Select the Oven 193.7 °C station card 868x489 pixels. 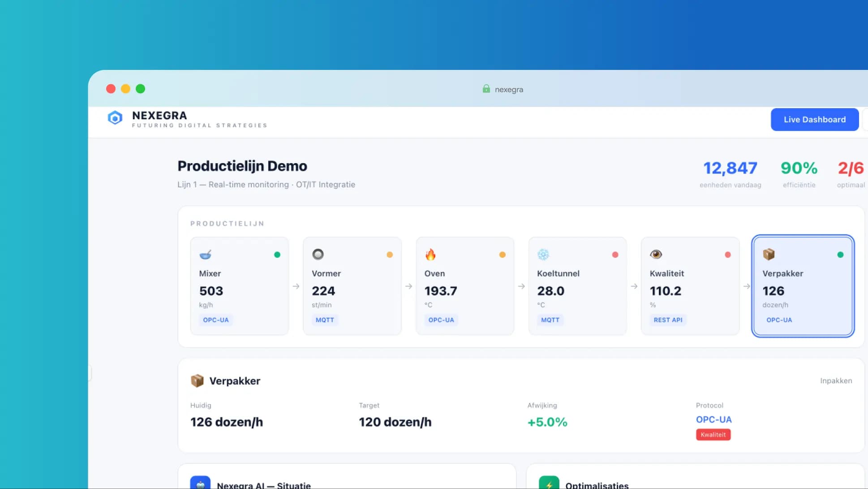coord(464,286)
